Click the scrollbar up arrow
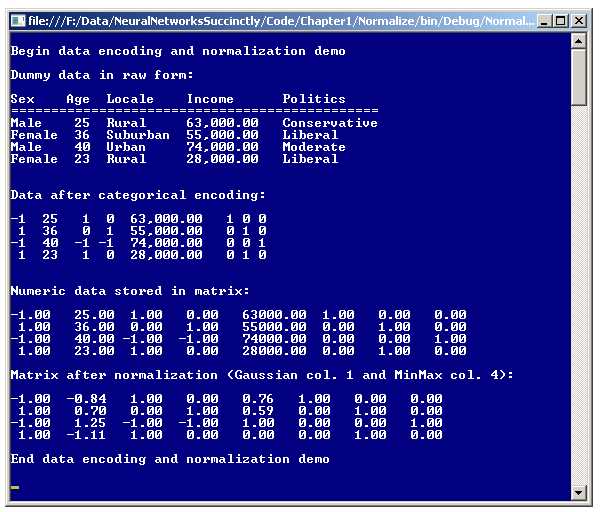600x512 pixels. 579,41
